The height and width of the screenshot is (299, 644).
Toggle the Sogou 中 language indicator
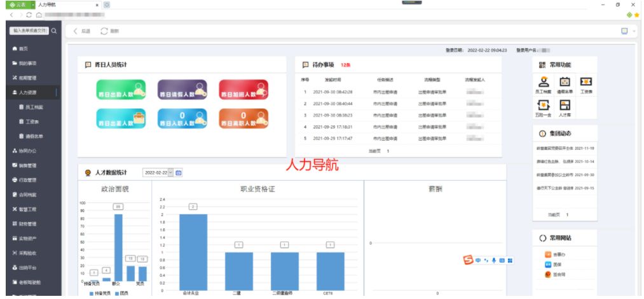(x=478, y=260)
